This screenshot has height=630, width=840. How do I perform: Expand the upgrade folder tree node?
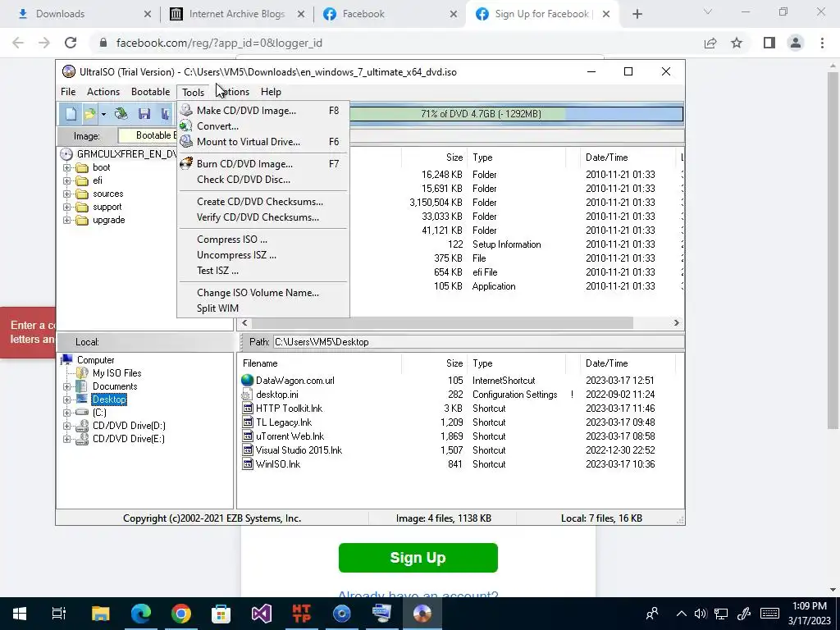pyautogui.click(x=67, y=220)
